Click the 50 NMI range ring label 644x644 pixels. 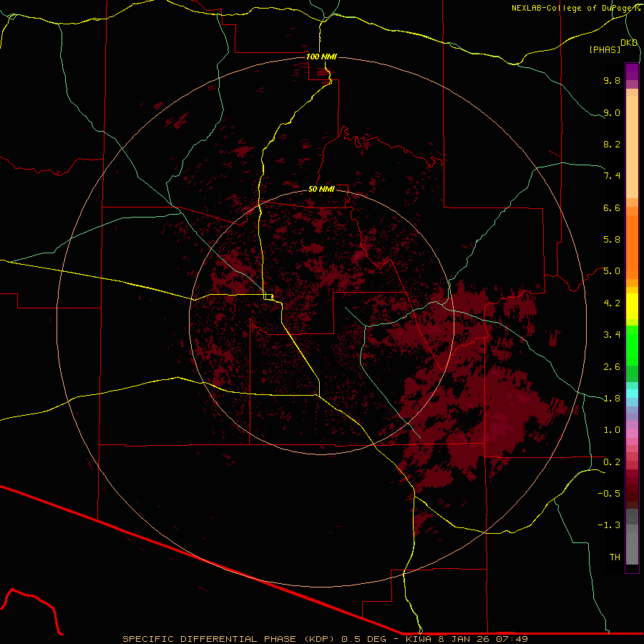321,189
